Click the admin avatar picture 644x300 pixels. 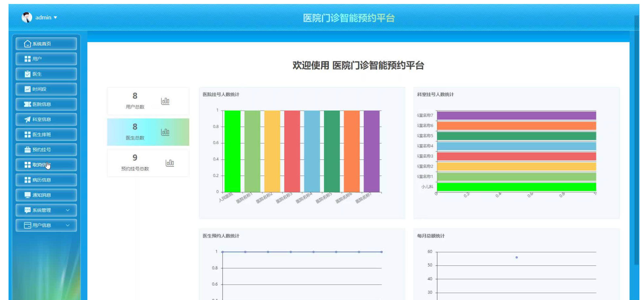[x=27, y=17]
